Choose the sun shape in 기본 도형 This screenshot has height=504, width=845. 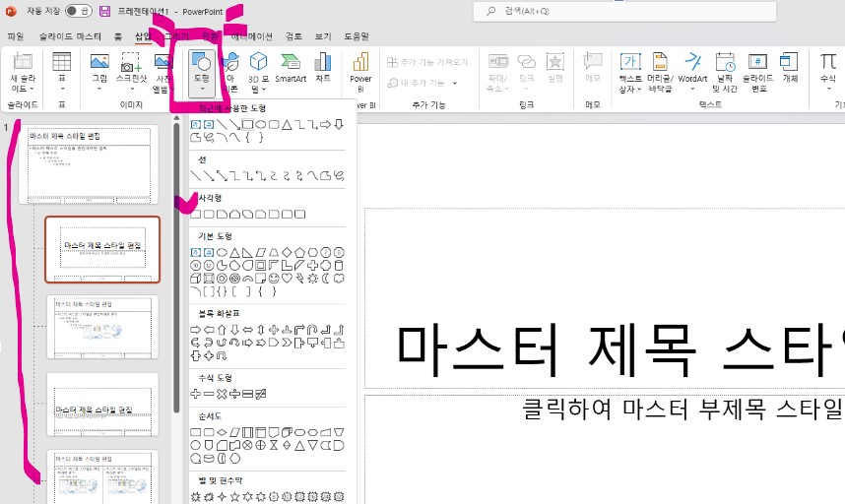pos(312,279)
